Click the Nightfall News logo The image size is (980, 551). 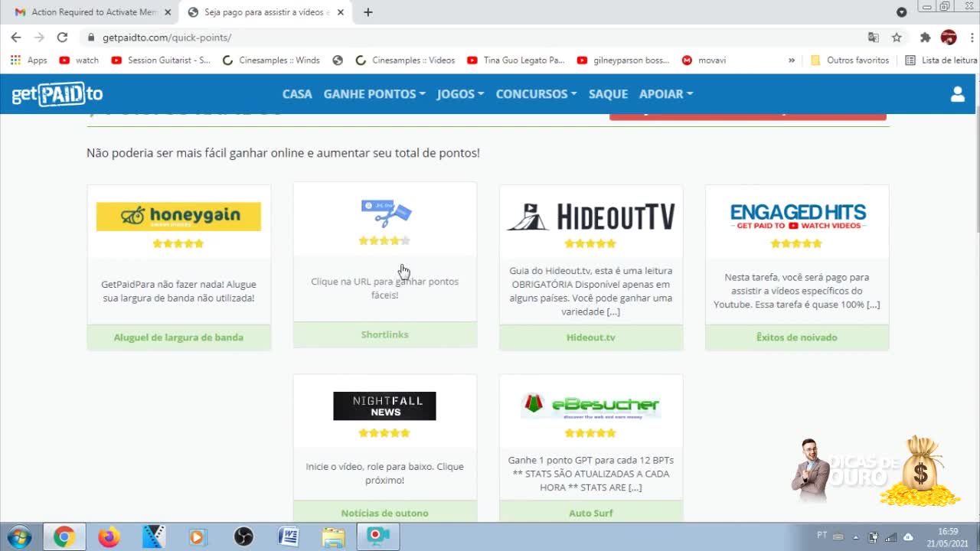pos(384,406)
